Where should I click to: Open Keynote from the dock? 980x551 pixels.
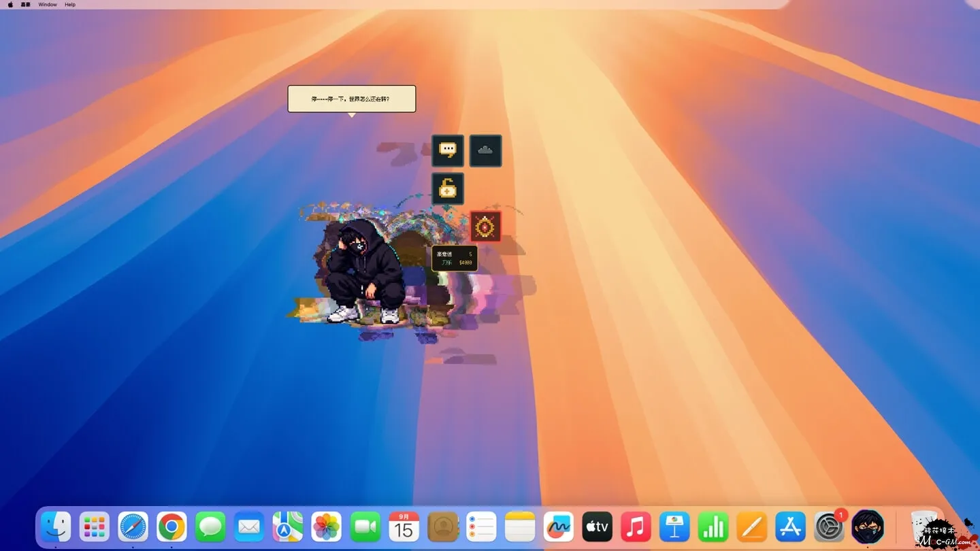[674, 527]
